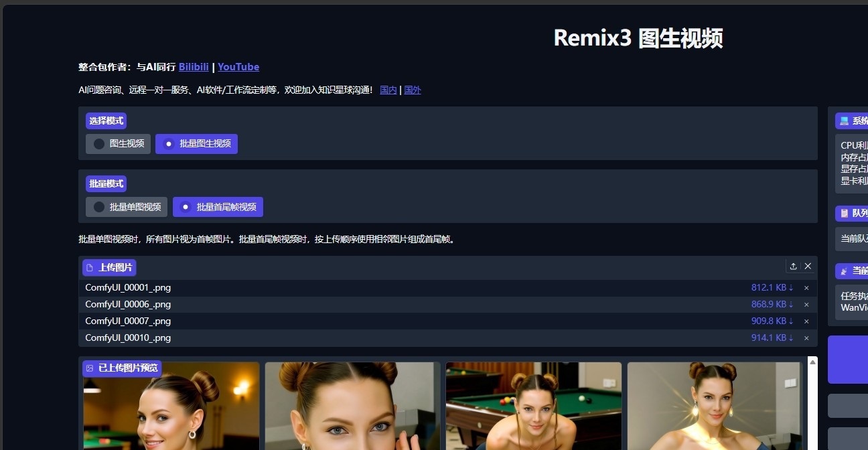This screenshot has width=868, height=450.
Task: Click the preview gallery scrollbar up arrow
Action: point(813,362)
